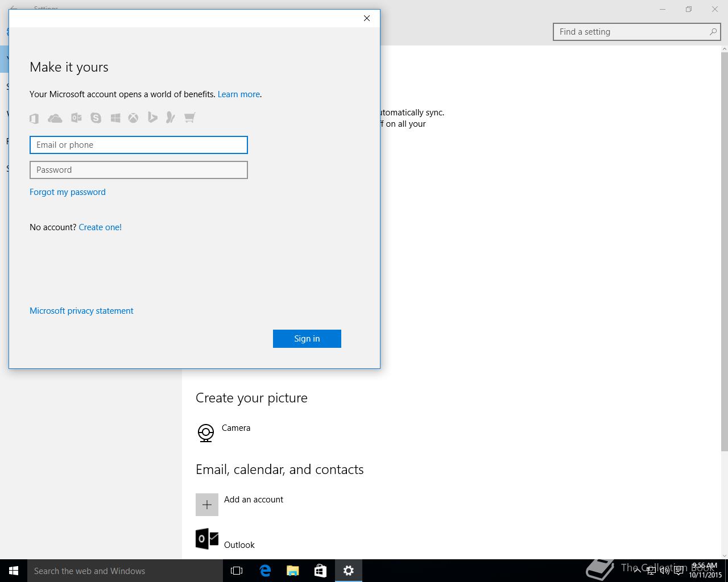Open File Explorer from the taskbar

click(x=293, y=571)
